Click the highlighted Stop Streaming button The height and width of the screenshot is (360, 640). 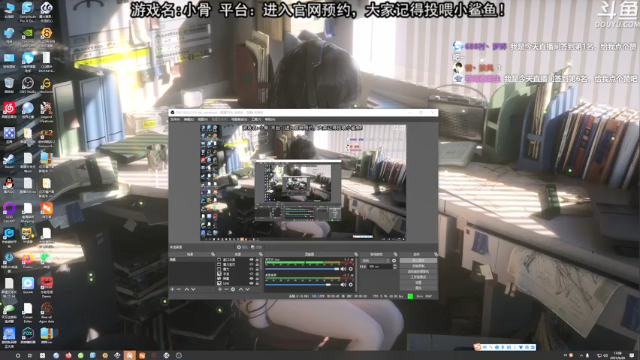click(x=418, y=260)
